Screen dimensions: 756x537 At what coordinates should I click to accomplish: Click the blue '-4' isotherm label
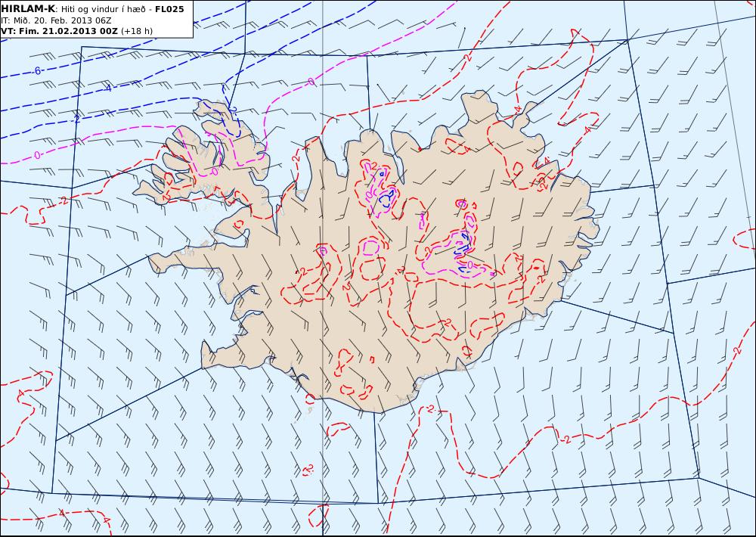tap(108, 88)
